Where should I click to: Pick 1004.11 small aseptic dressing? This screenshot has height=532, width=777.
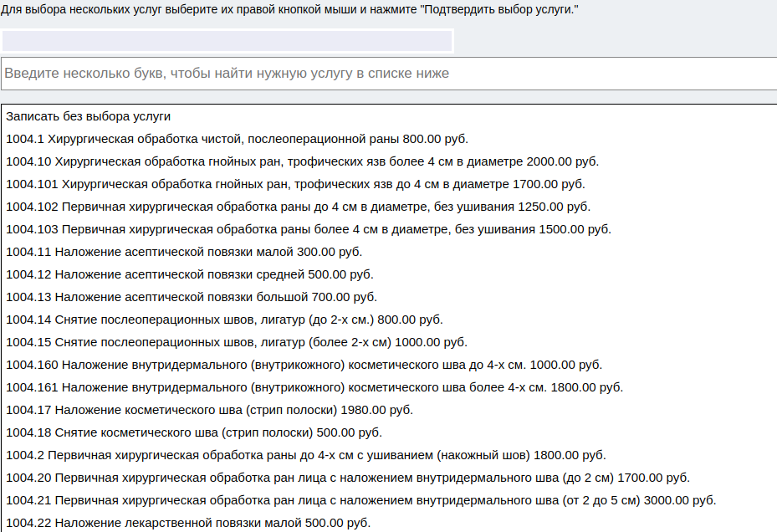pyautogui.click(x=184, y=252)
